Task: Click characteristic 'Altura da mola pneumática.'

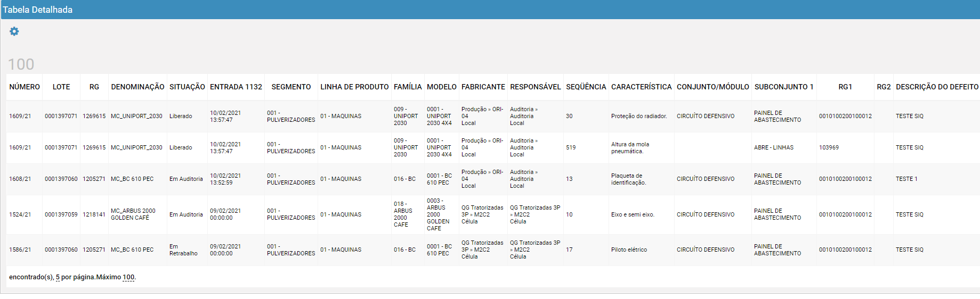Action: 630,148
